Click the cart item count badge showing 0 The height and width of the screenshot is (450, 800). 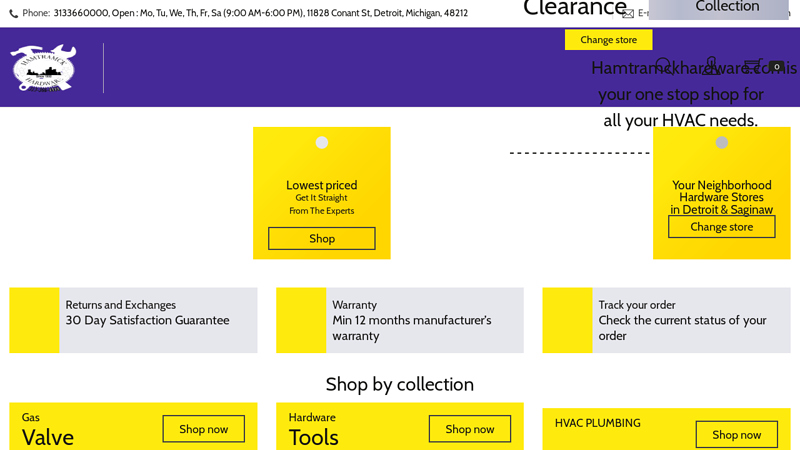click(x=777, y=67)
